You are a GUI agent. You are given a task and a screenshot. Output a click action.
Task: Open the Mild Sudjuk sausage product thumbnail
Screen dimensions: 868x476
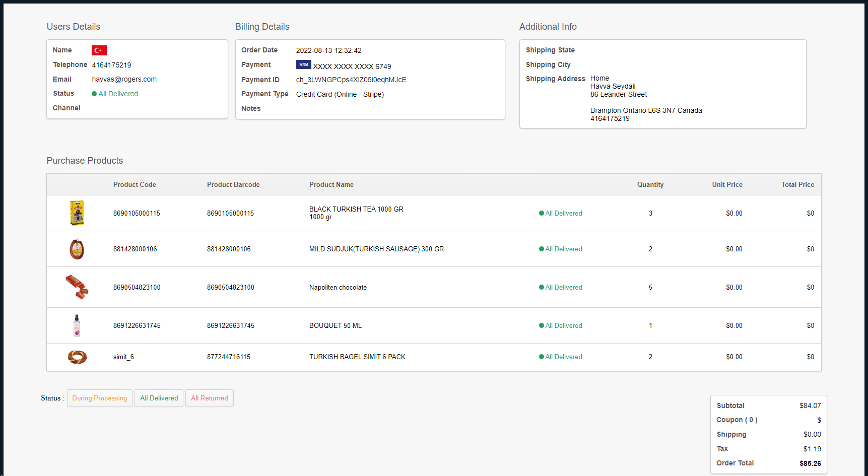[x=77, y=249]
